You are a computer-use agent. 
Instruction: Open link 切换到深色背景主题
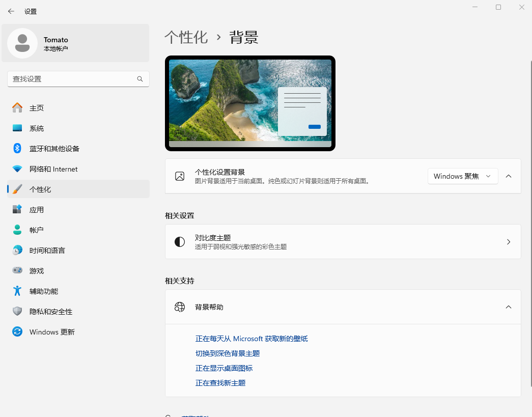click(x=228, y=353)
